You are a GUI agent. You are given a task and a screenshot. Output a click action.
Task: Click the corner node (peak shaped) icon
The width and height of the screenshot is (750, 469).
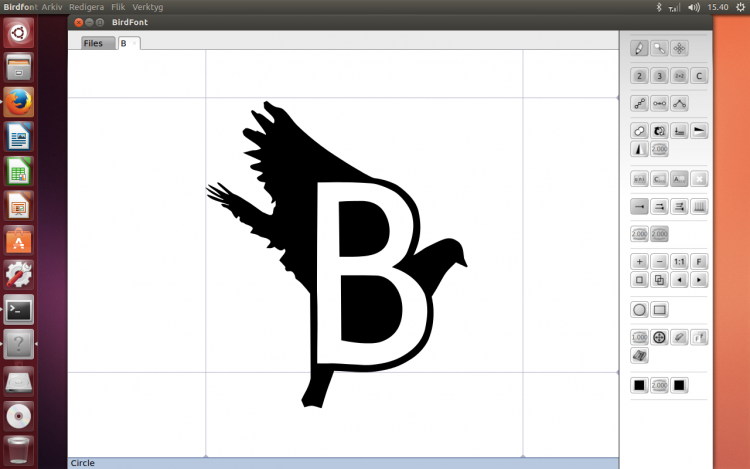tap(679, 104)
